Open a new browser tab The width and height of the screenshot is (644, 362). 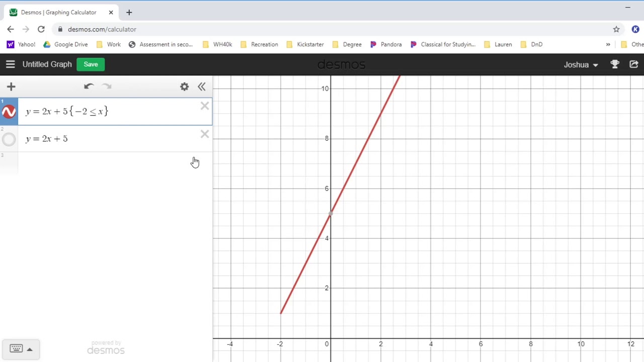coord(129,12)
